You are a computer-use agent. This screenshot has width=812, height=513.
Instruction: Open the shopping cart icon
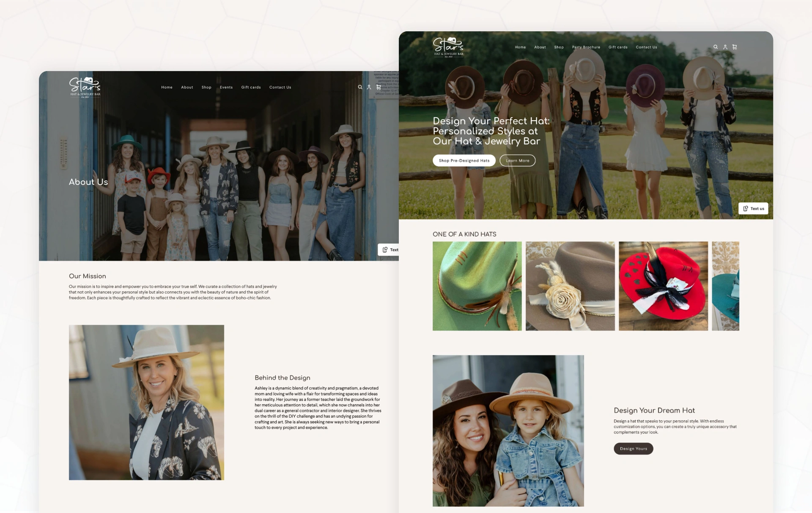point(735,47)
